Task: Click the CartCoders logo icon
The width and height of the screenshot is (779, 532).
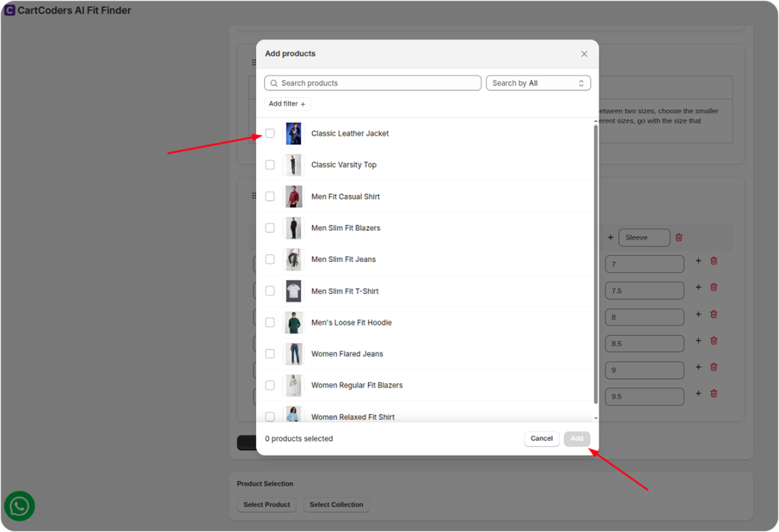Action: pyautogui.click(x=9, y=10)
